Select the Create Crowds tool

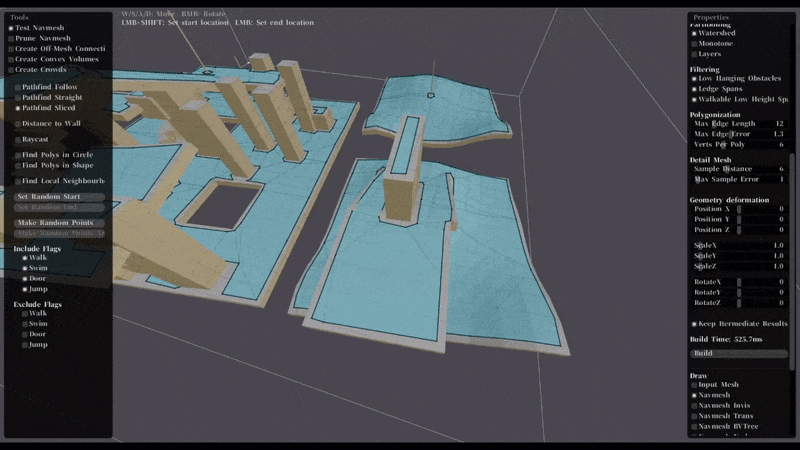click(38, 69)
